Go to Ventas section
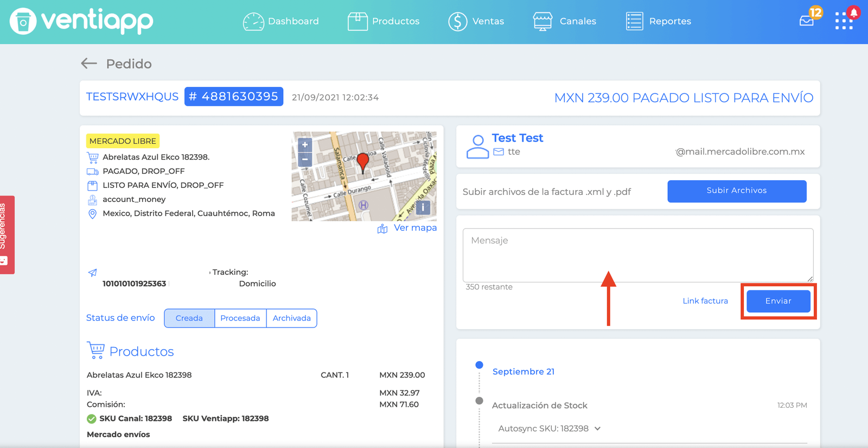Image resolution: width=868 pixels, height=448 pixels. (x=476, y=21)
